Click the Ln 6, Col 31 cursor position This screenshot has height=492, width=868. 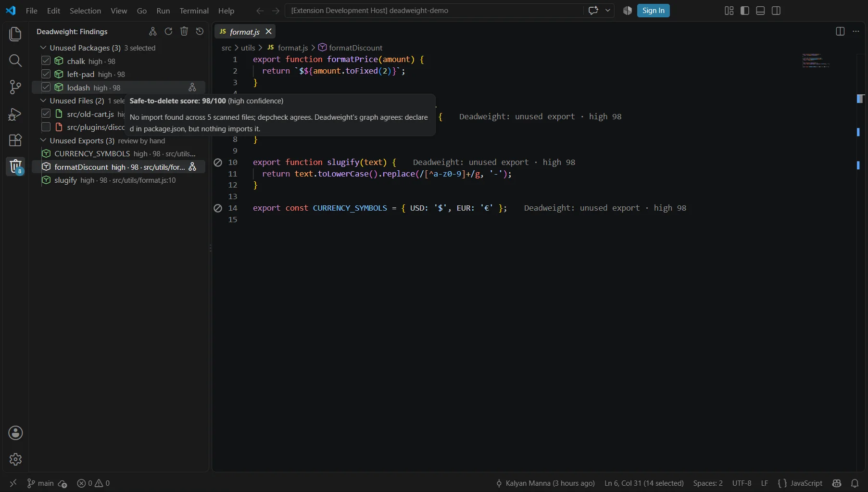coord(644,483)
